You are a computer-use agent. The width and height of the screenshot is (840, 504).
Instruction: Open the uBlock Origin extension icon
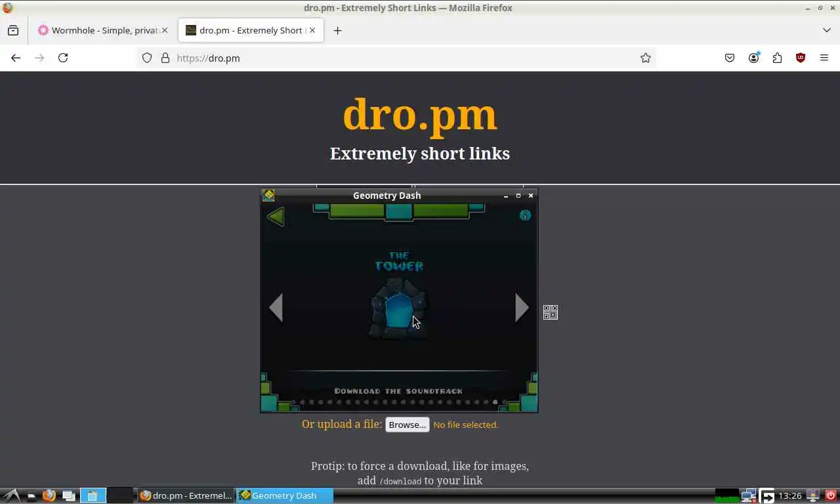[801, 58]
